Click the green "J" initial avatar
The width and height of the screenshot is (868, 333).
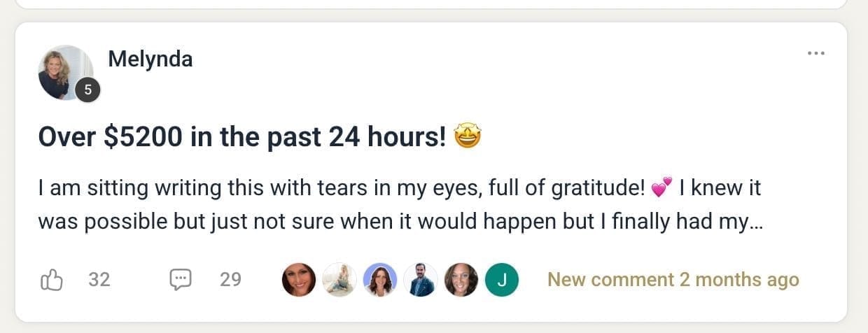click(502, 280)
